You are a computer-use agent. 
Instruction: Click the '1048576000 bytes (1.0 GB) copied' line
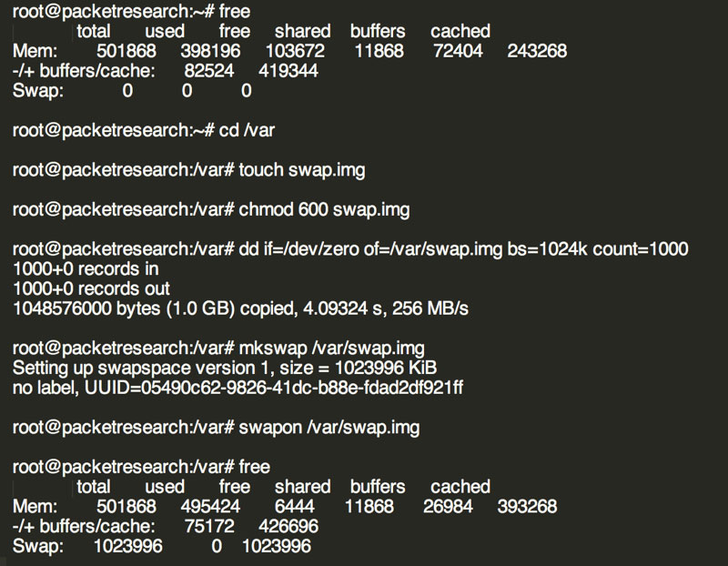coord(240,308)
